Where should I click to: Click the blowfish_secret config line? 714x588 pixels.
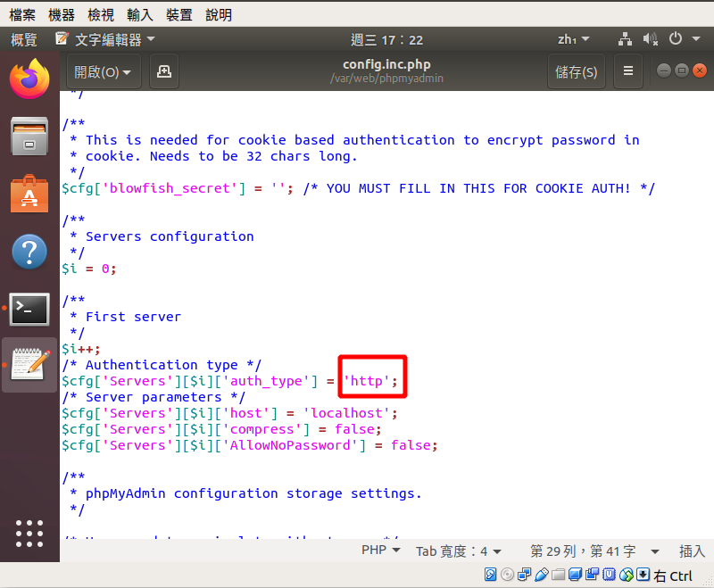point(359,188)
